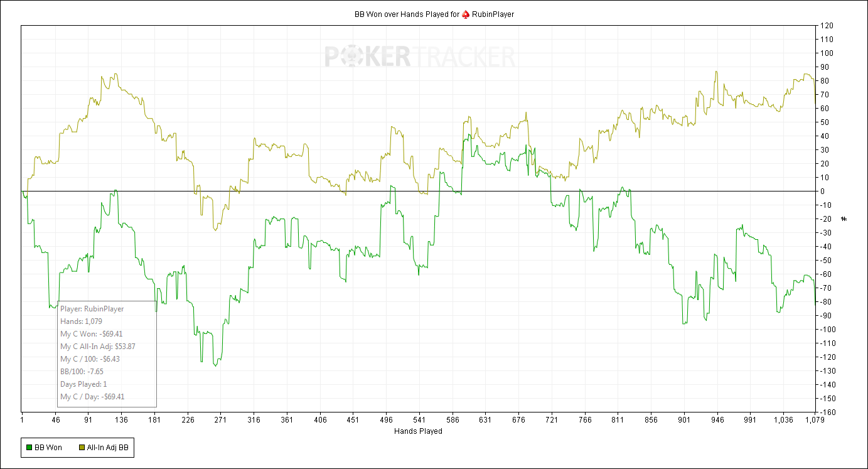Click the chart title "BB Won over Hands Played for"
Screen dimensions: 868x469
point(407,14)
